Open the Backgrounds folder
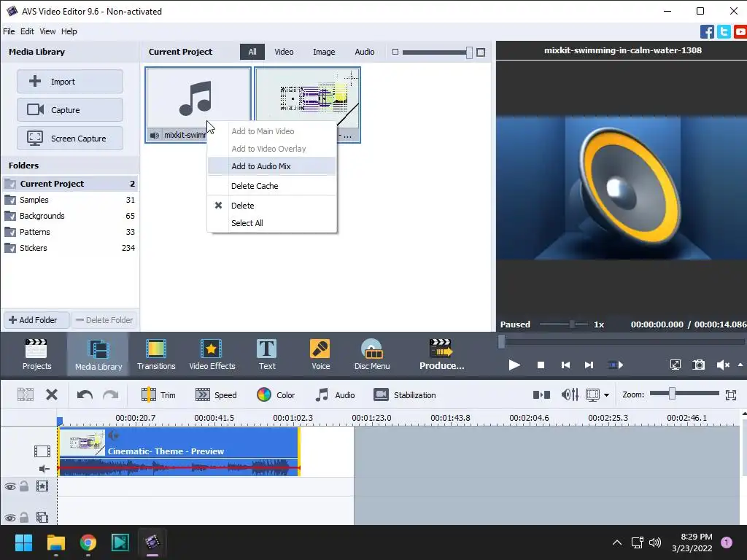The image size is (747, 560). (69, 216)
